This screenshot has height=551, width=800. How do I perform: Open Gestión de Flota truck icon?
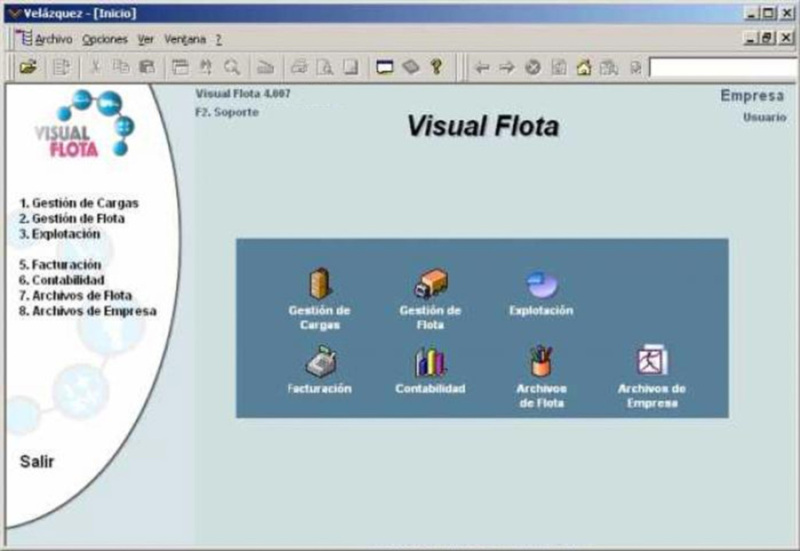(431, 284)
